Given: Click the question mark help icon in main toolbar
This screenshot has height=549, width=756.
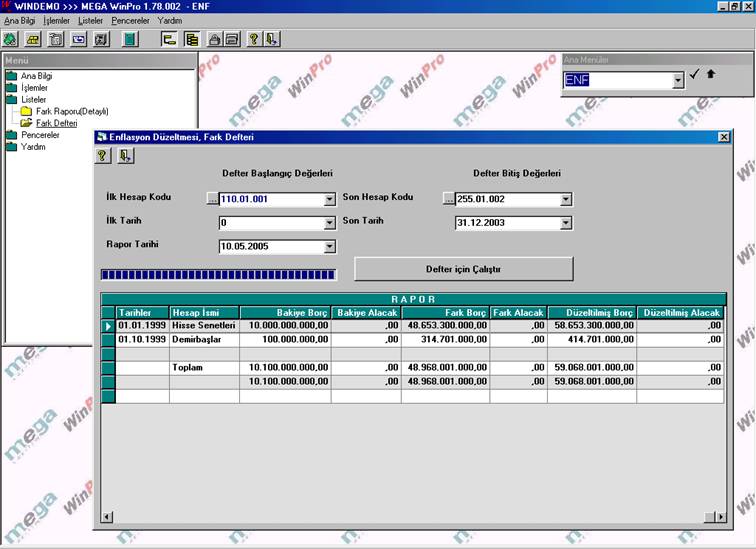Looking at the screenshot, I should pos(254,39).
